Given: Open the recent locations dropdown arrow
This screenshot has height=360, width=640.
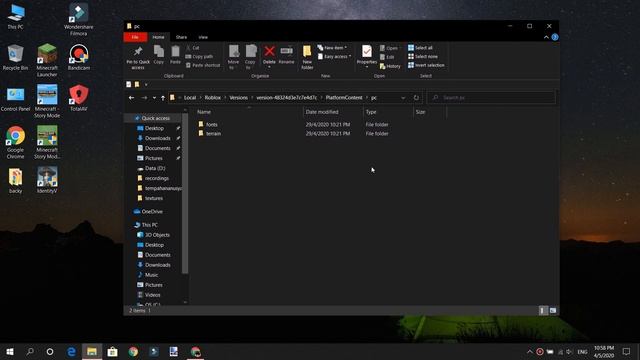Looking at the screenshot, I should click(x=154, y=98).
